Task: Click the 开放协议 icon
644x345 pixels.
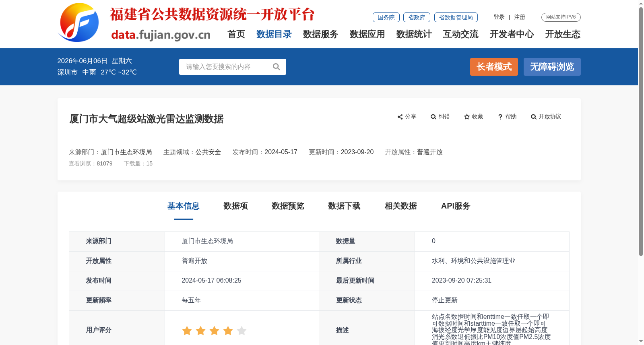Action: point(534,117)
